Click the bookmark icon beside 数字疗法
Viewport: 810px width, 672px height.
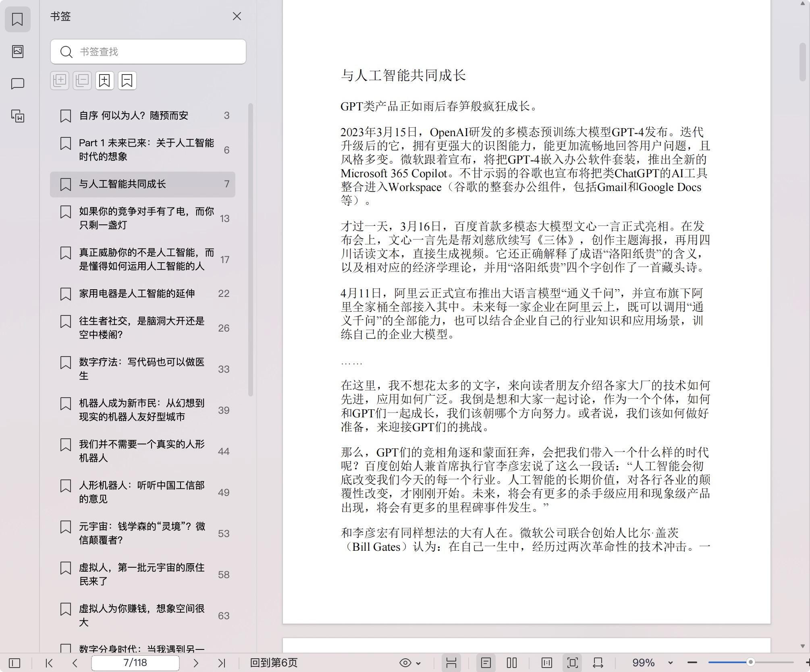65,362
